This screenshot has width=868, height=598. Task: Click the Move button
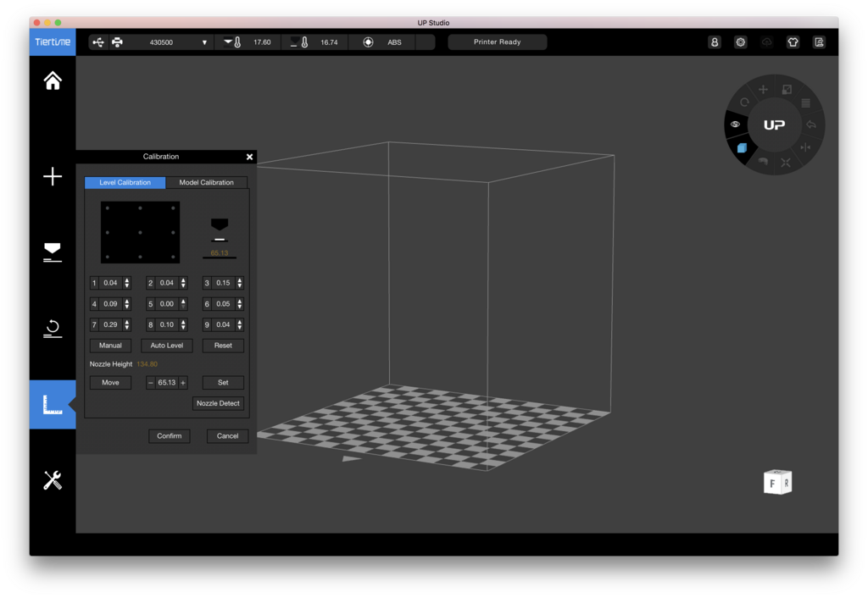coord(111,383)
